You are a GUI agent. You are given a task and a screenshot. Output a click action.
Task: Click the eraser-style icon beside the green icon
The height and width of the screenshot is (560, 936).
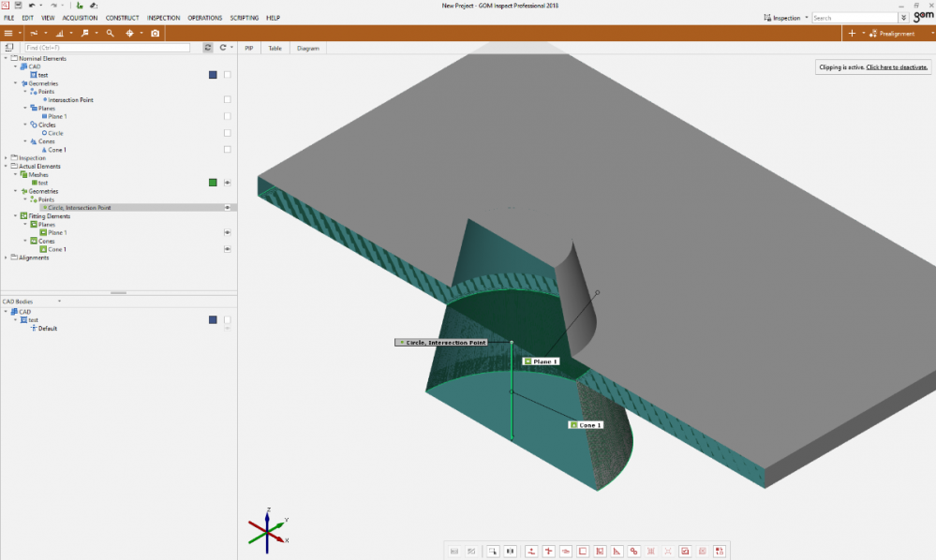tap(94, 6)
